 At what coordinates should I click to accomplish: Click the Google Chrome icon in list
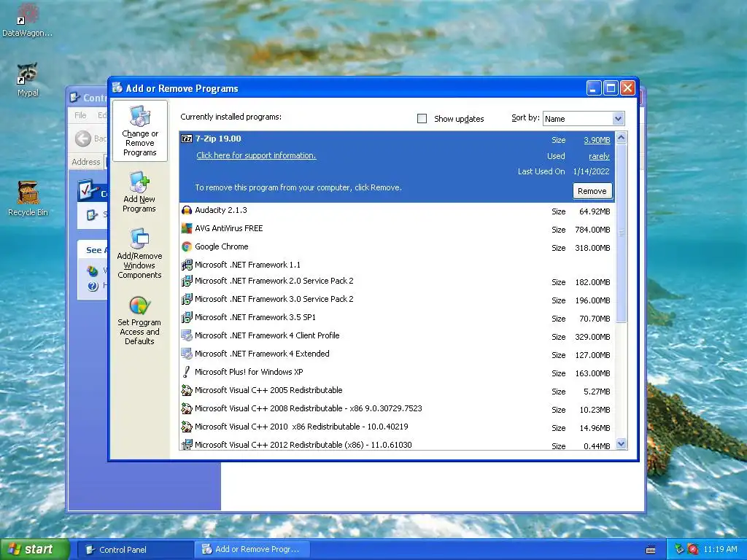coord(187,246)
